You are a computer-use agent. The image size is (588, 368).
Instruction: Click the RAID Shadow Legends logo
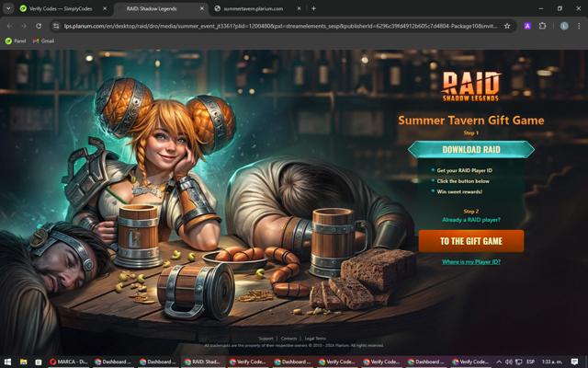pos(471,86)
